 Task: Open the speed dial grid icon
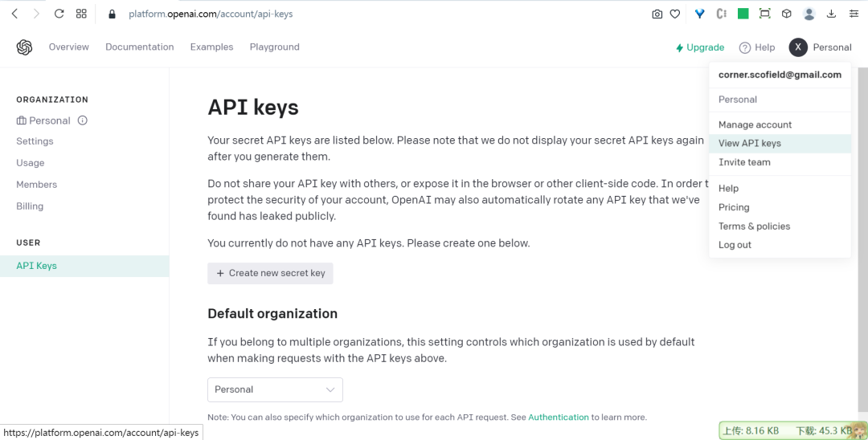(x=81, y=14)
